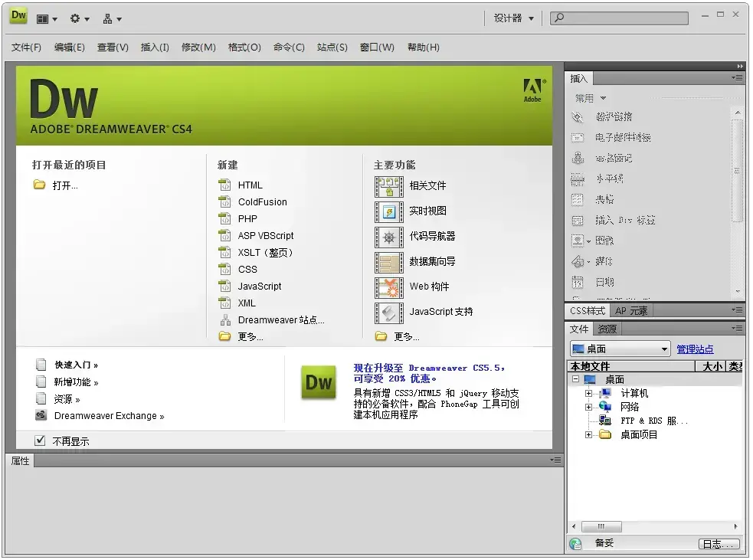
Task: Click the Files panel horizontal scrollbar thumb
Action: coord(601,526)
